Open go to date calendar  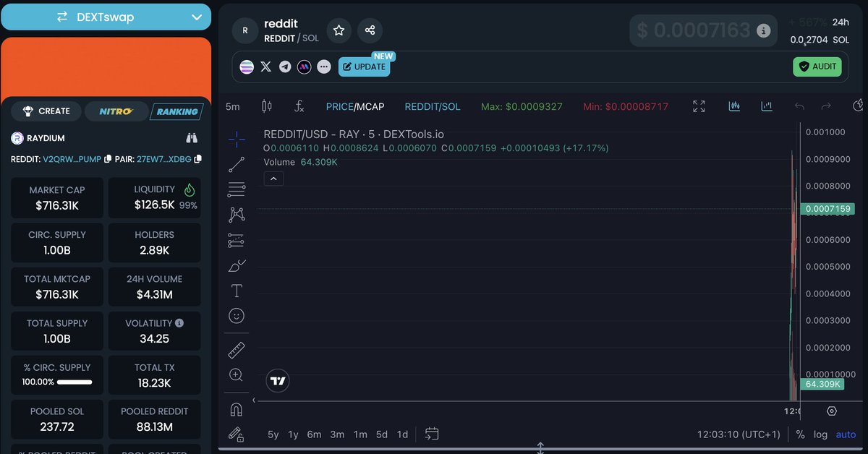(x=432, y=434)
